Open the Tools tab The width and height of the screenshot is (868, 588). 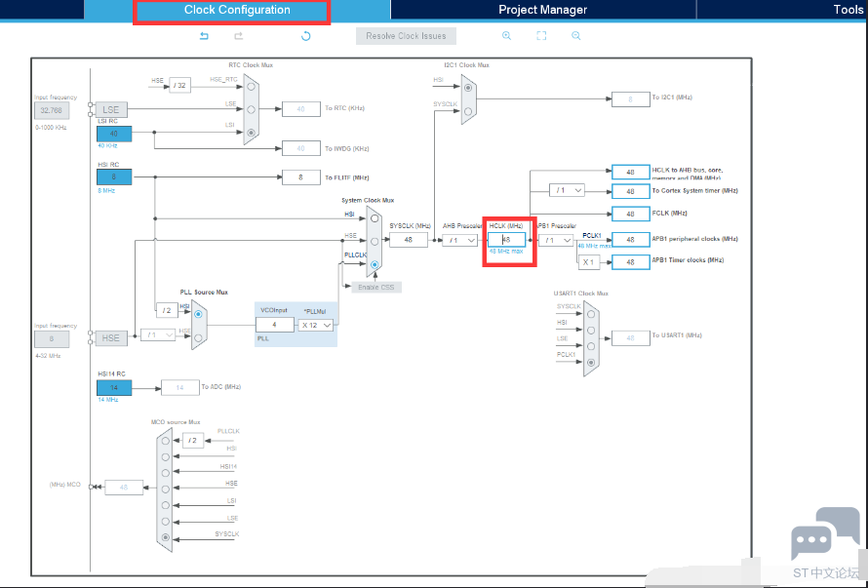pos(848,10)
